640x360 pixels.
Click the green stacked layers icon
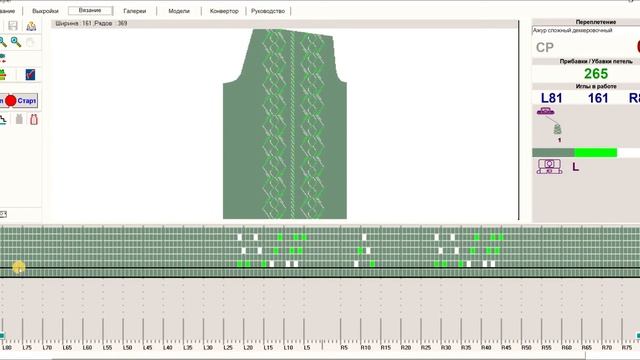[x=2, y=75]
